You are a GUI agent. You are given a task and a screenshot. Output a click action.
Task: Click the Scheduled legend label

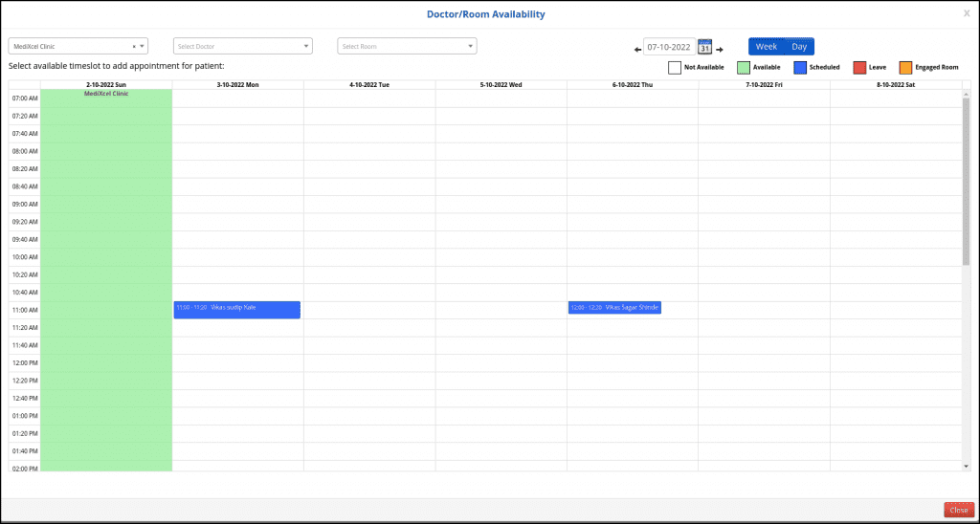pos(824,68)
